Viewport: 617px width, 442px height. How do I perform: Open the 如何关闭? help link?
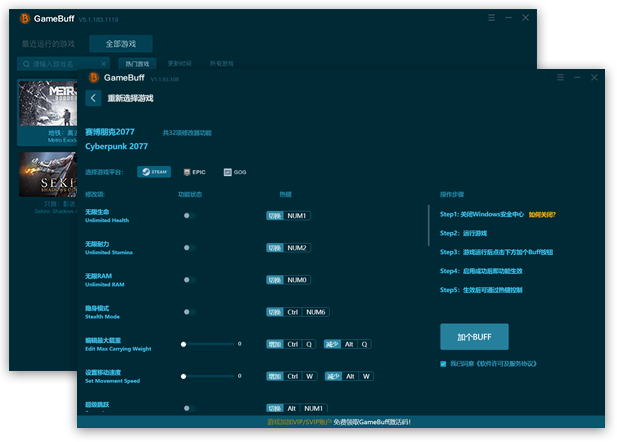click(542, 215)
